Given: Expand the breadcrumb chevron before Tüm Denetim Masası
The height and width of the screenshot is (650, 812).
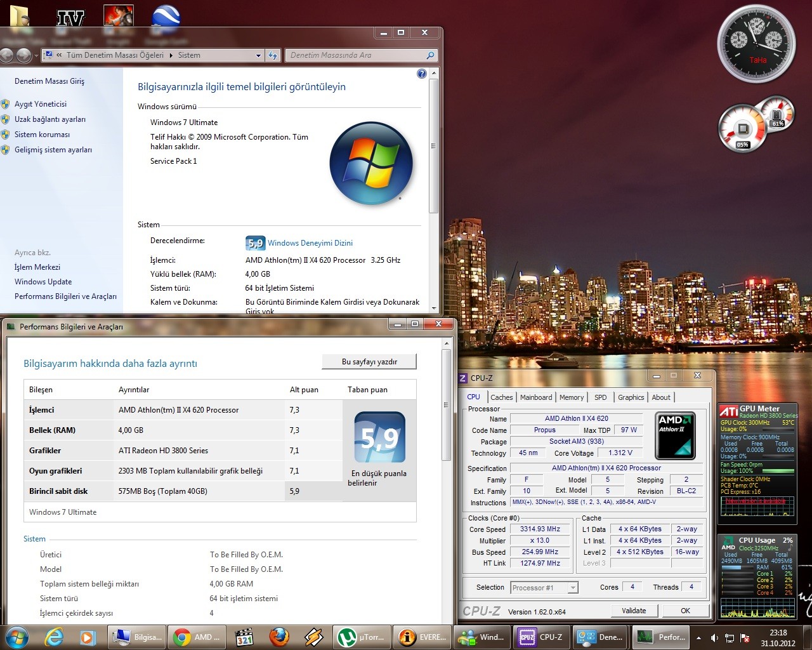Looking at the screenshot, I should tap(59, 55).
